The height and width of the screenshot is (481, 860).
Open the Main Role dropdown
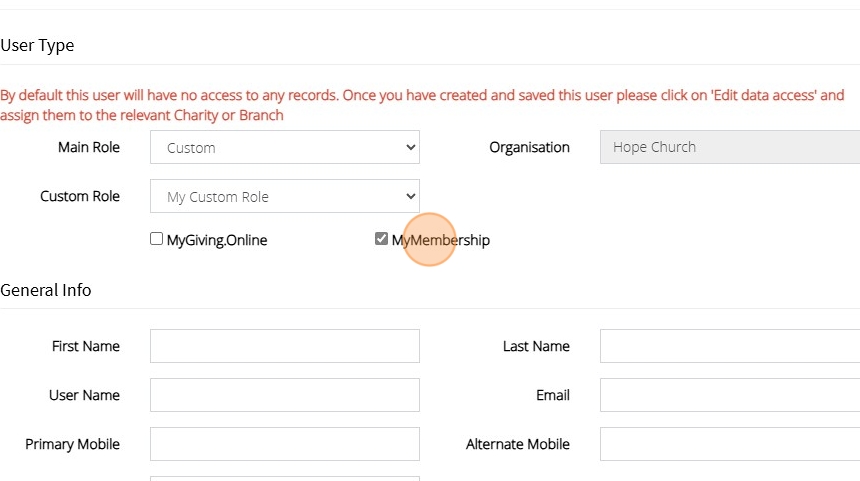285,148
